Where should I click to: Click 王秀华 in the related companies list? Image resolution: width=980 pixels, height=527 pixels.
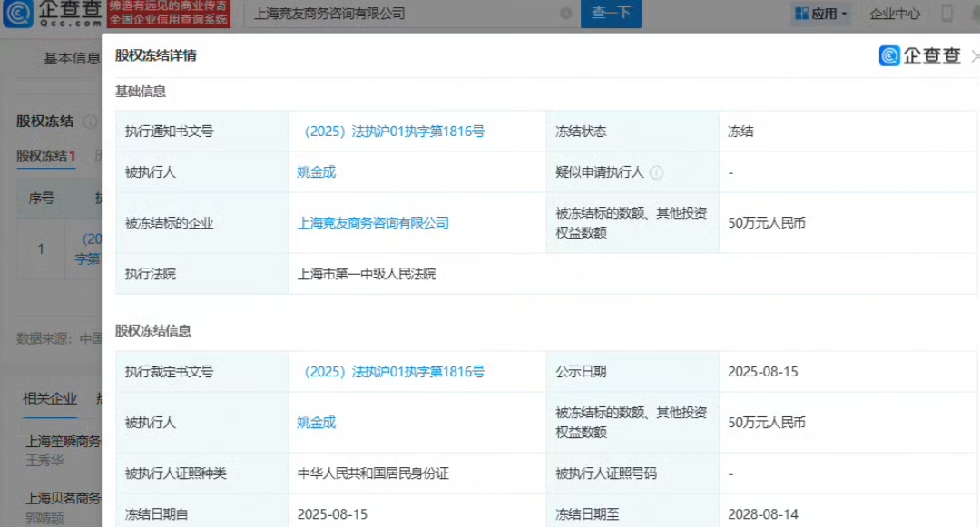point(44,460)
